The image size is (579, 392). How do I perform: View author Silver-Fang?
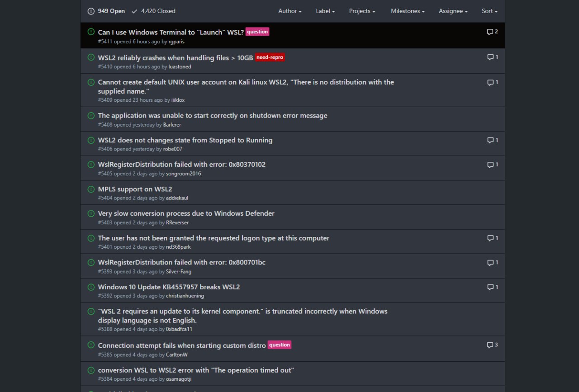pyautogui.click(x=179, y=272)
